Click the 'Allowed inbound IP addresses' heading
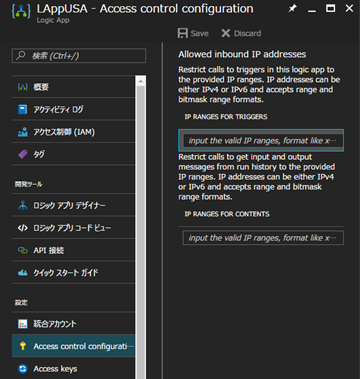The image size is (360, 379). click(x=242, y=54)
